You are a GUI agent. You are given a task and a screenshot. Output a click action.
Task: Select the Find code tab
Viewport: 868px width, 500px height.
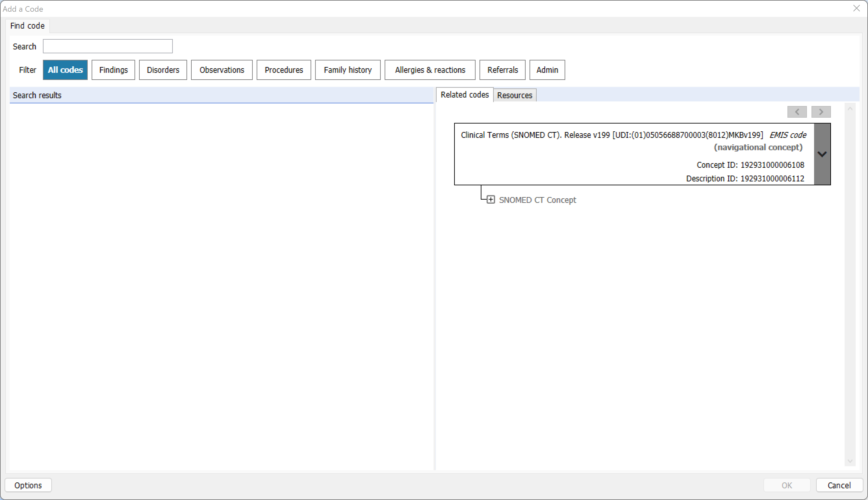pos(27,26)
